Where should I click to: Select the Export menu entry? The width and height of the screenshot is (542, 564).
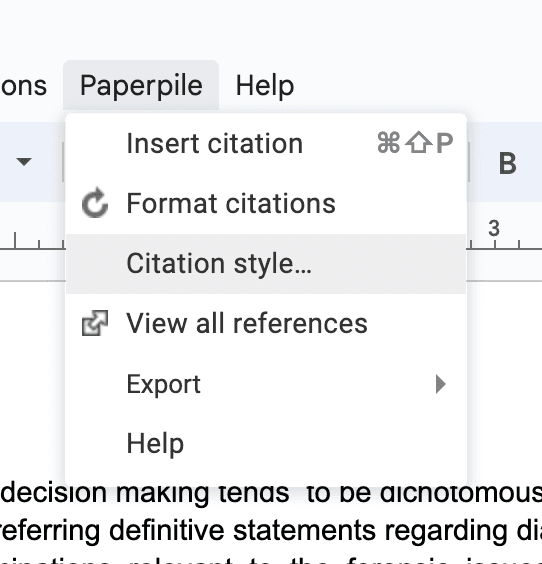pos(266,384)
